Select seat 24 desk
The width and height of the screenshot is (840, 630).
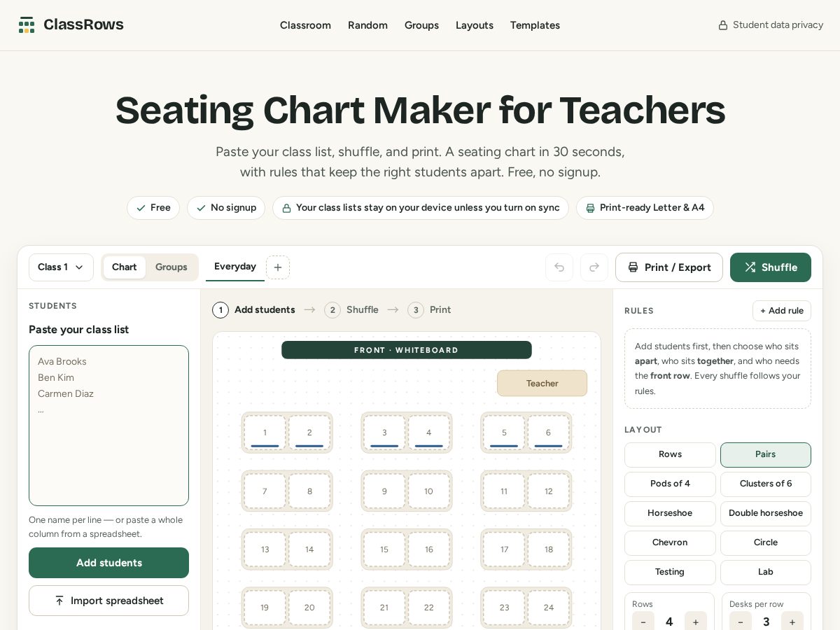548,608
